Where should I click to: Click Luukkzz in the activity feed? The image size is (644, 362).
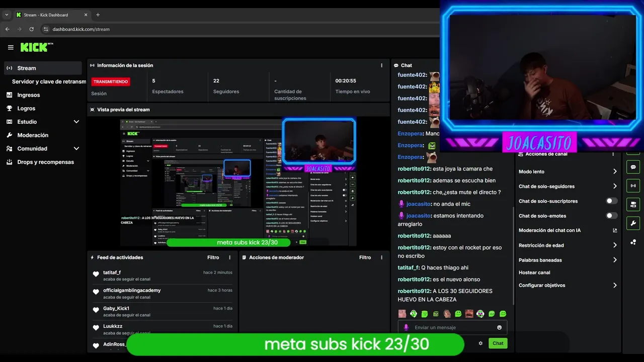click(113, 326)
